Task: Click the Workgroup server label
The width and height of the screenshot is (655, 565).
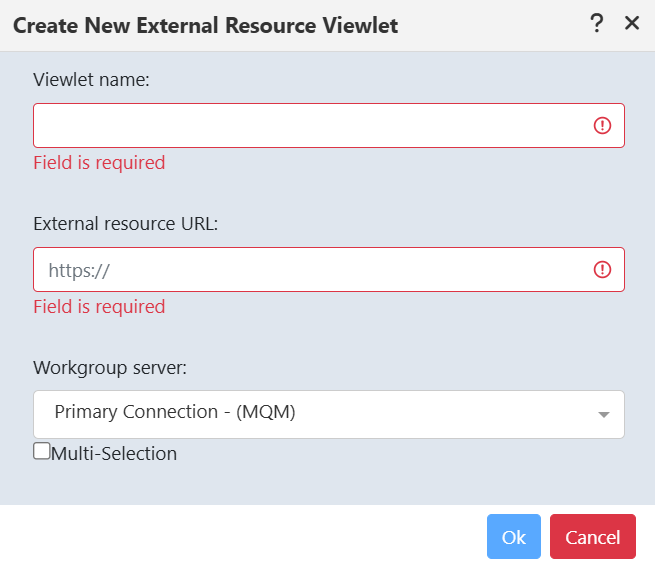Action: pos(110,368)
